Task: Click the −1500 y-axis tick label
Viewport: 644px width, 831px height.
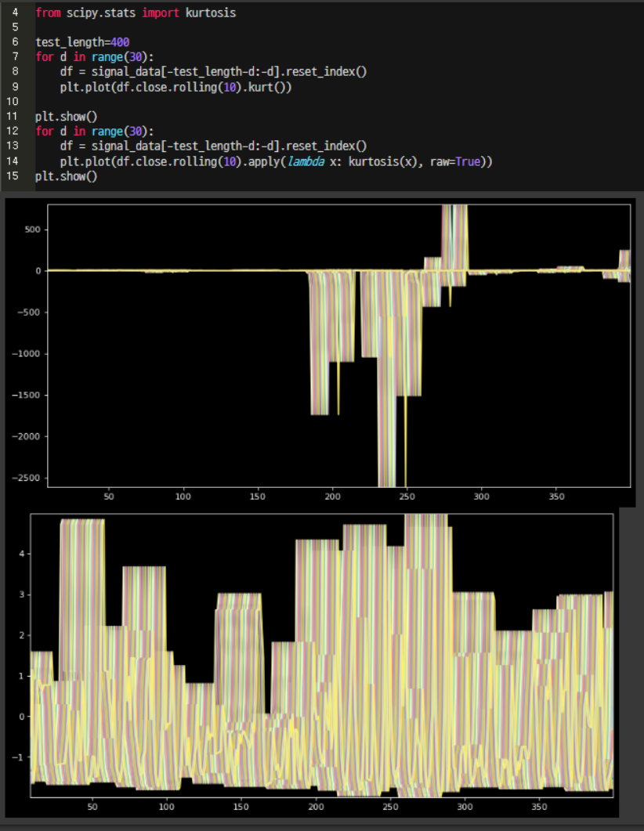Action: point(27,395)
